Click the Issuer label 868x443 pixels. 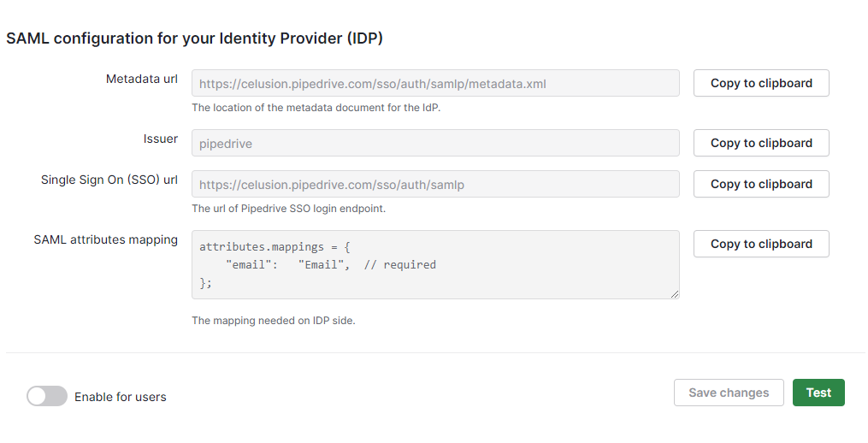point(161,139)
